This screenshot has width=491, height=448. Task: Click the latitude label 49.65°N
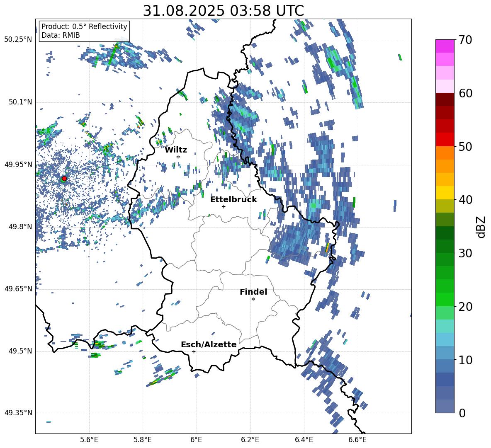point(18,289)
